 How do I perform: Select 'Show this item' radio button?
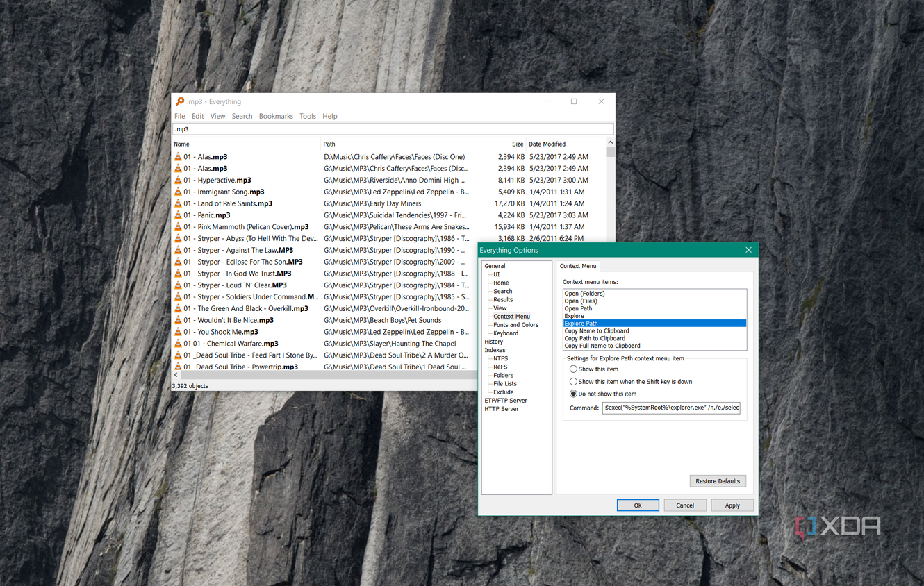pos(573,369)
